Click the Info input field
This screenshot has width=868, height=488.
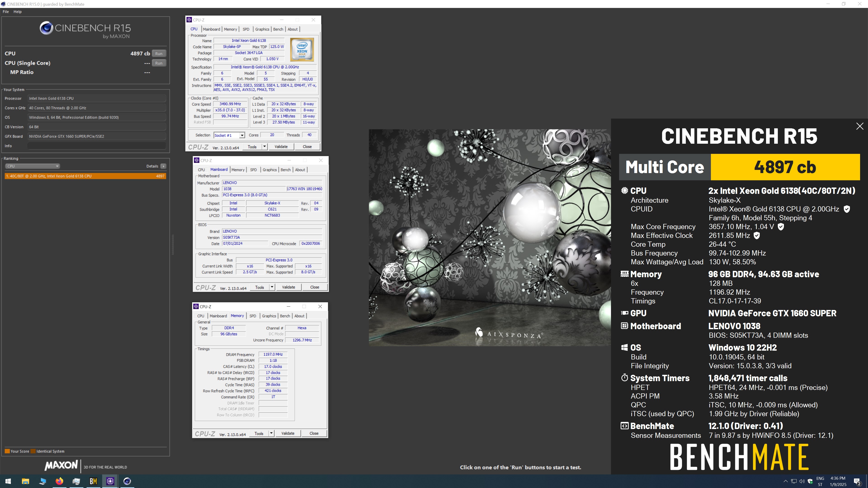point(97,146)
